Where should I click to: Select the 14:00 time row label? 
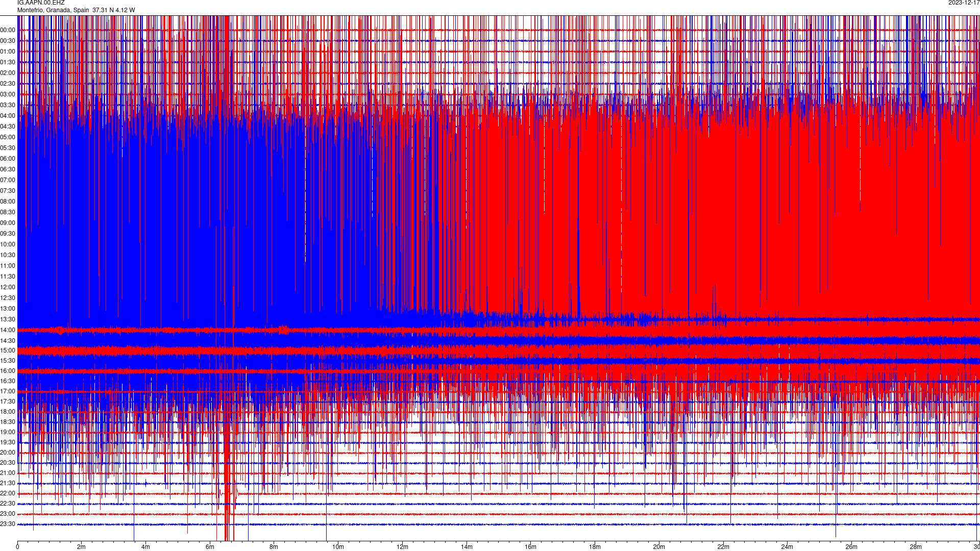point(8,330)
